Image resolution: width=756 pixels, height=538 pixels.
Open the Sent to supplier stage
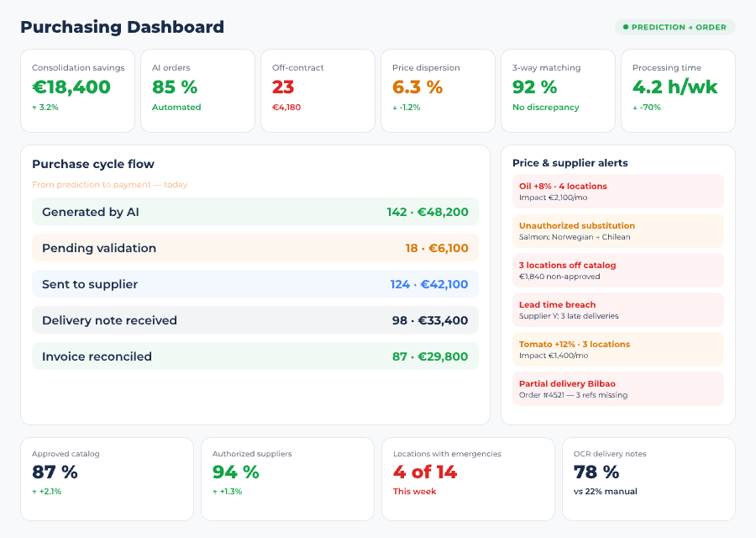(255, 284)
